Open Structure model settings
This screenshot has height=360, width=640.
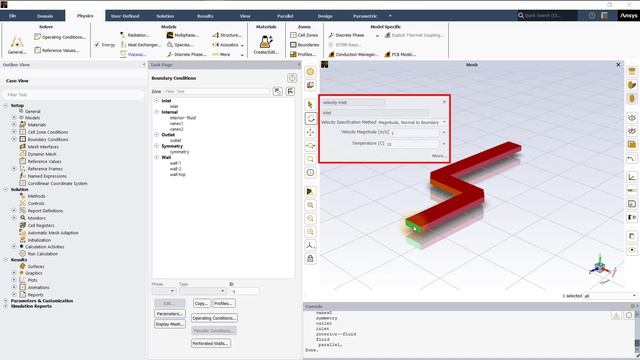click(x=227, y=35)
